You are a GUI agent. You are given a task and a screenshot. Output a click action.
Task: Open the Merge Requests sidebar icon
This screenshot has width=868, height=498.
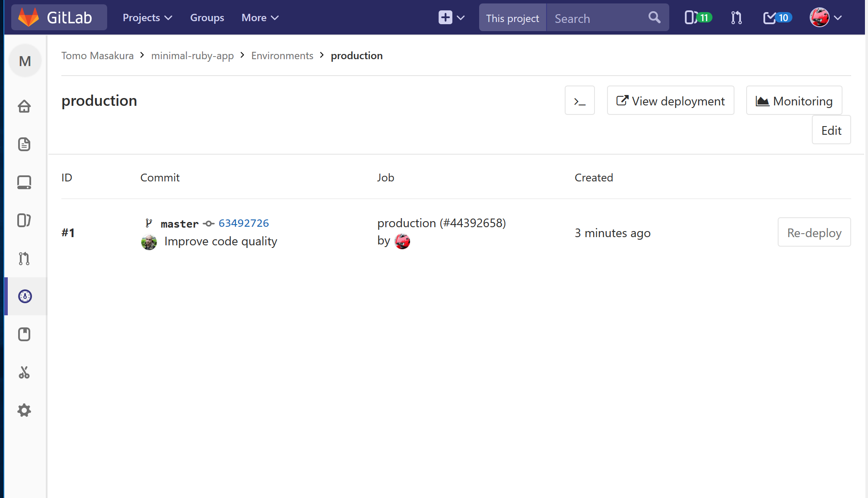tap(24, 258)
